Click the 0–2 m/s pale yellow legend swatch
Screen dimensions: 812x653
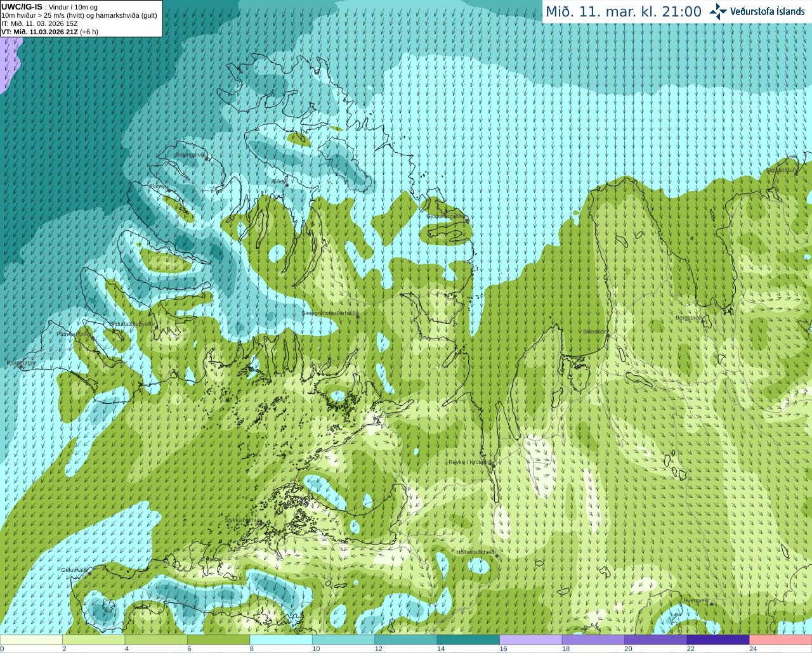pos(32,639)
